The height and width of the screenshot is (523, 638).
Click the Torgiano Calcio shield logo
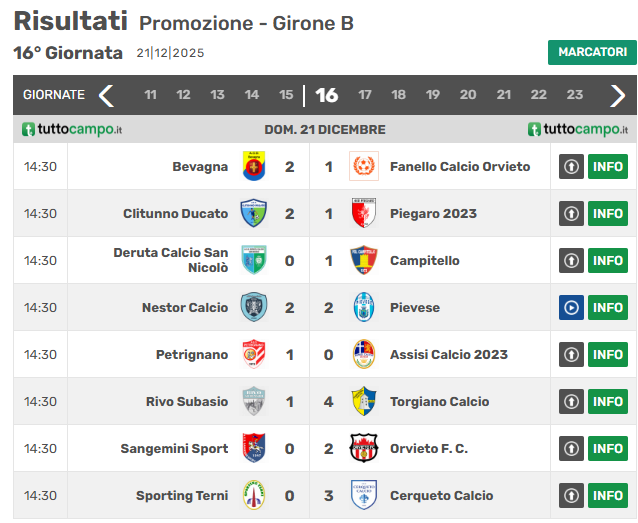click(x=364, y=401)
